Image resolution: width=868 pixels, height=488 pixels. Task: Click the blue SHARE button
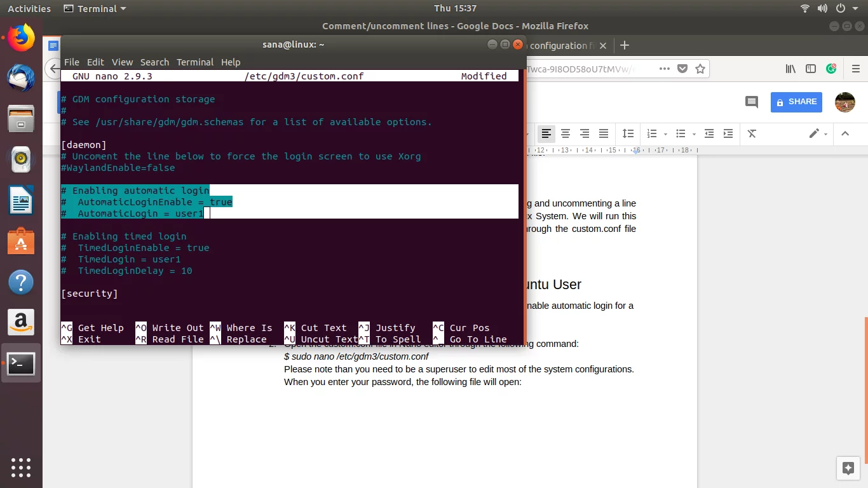tap(796, 102)
